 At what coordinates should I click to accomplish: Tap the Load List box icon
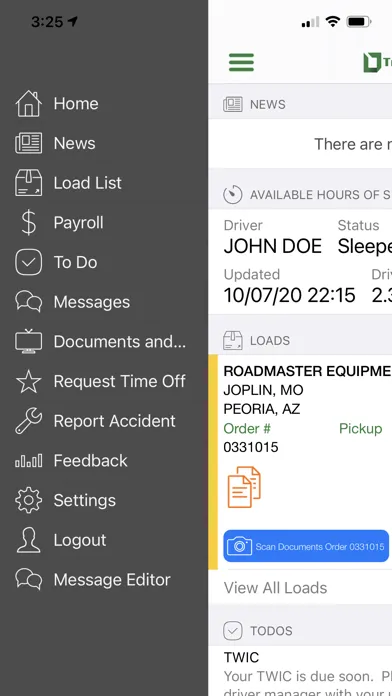click(28, 183)
